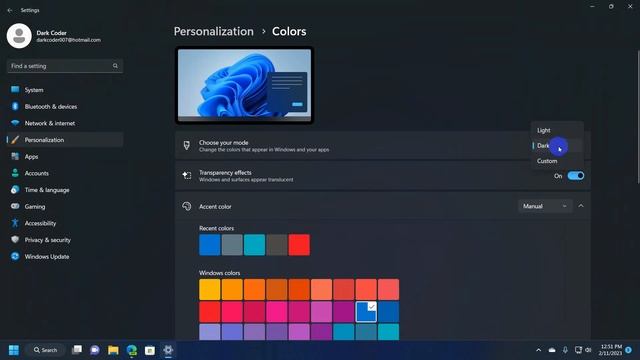Screen dimensions: 640x360
Task: Click the darkcoder007@hotmail.com account email
Action: click(x=69, y=40)
